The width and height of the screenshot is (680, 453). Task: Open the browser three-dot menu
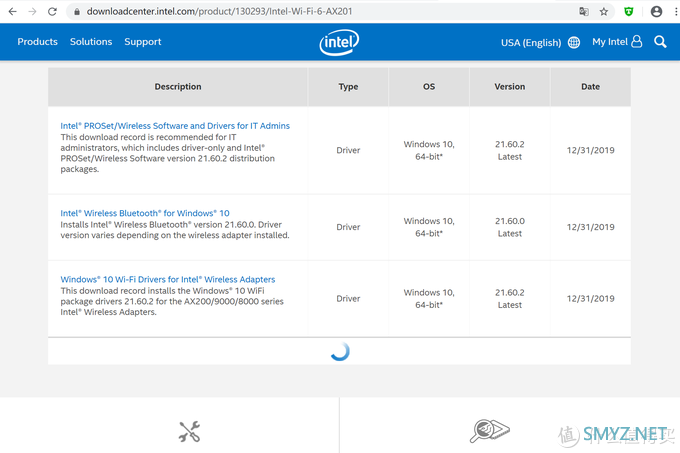(676, 12)
